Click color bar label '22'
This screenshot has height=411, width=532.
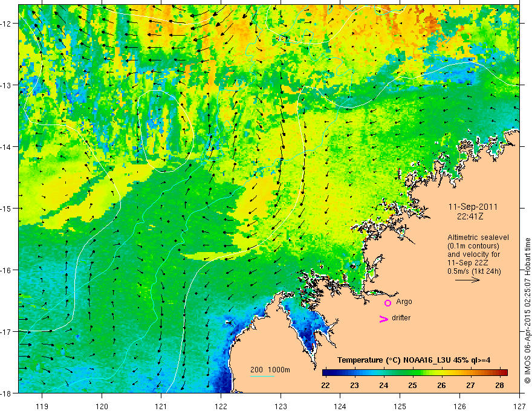tap(325, 385)
